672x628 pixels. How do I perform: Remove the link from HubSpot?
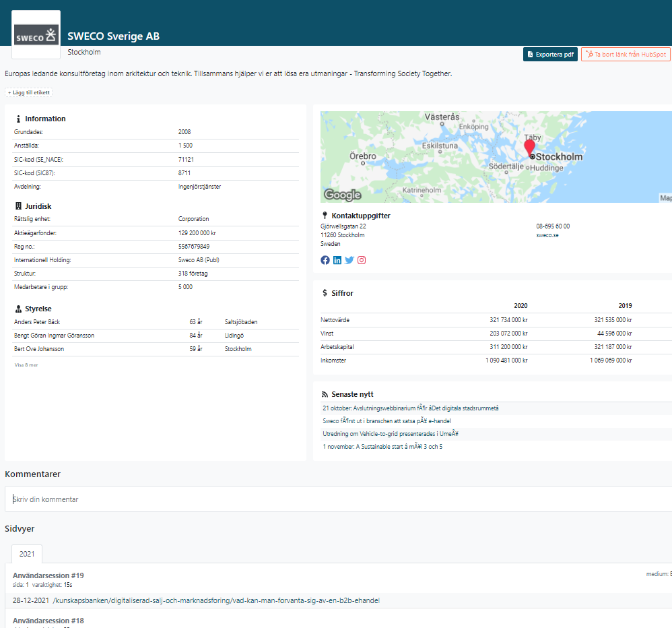[x=626, y=55]
